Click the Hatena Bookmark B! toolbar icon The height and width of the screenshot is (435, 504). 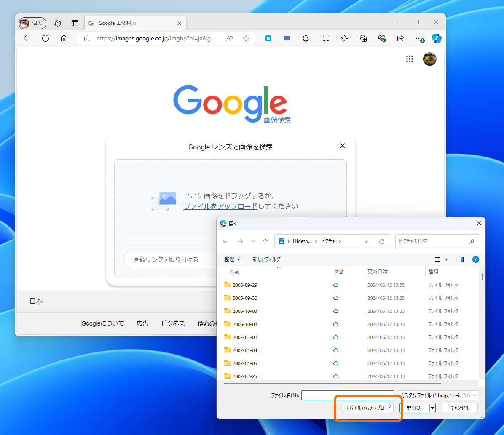click(268, 38)
